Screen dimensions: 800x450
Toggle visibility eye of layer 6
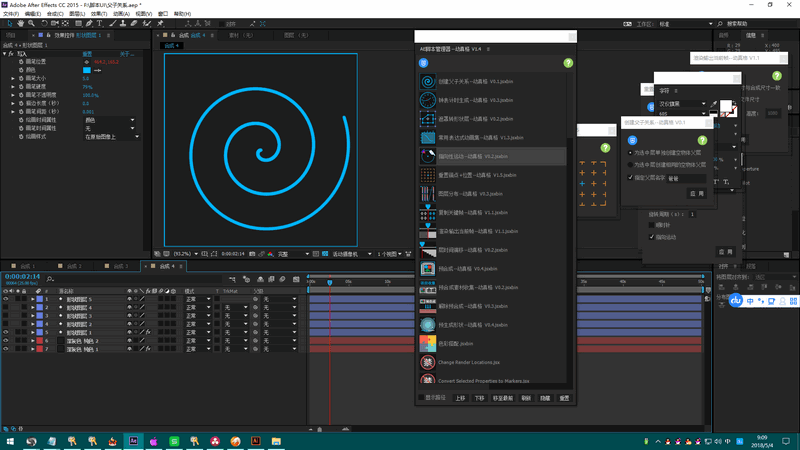[6, 341]
